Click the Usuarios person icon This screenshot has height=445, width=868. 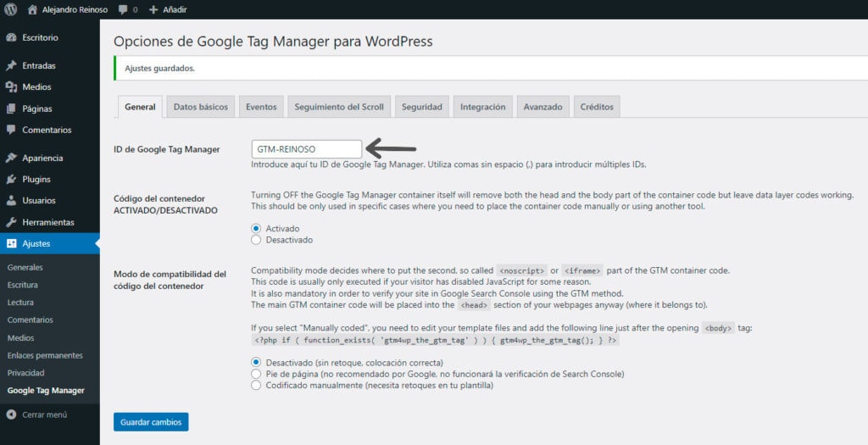click(11, 200)
